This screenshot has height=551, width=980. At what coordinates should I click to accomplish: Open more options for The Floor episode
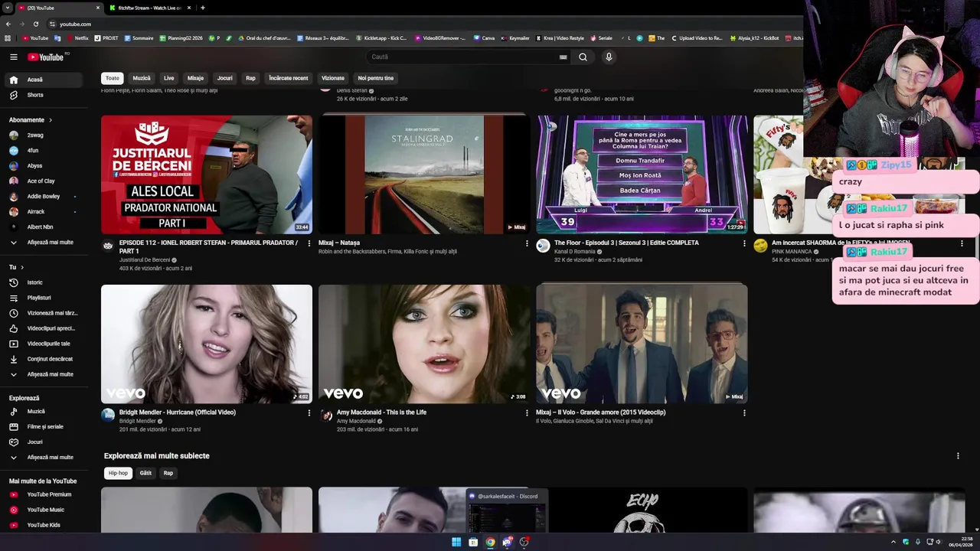(x=744, y=243)
